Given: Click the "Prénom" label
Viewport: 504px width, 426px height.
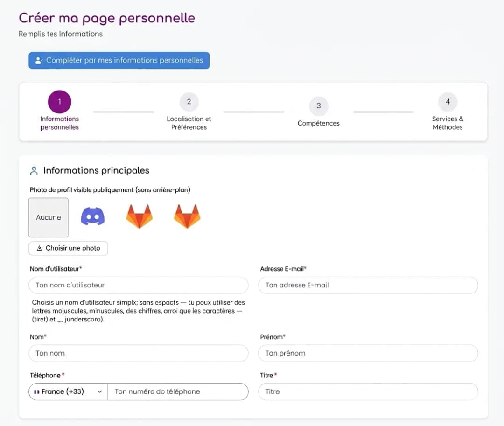Looking at the screenshot, I should (273, 337).
